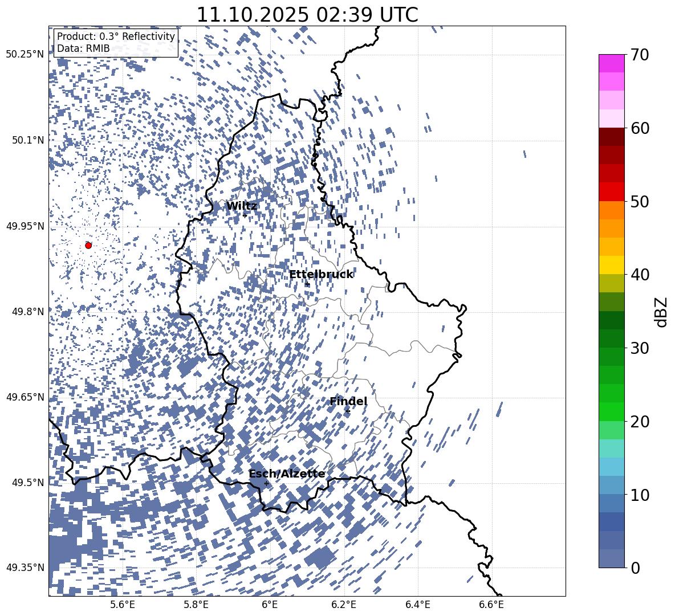This screenshot has height=616, width=675.
Task: Click the colorbar tick label 70
Action: 640,55
